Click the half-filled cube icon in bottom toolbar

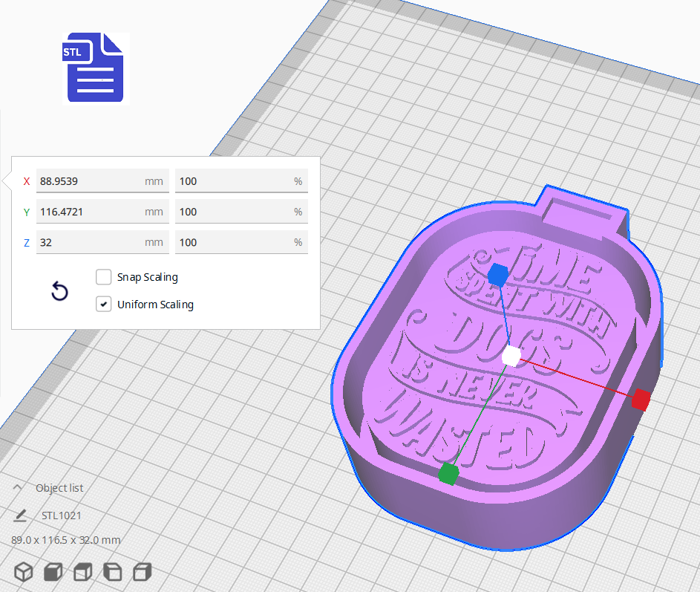pyautogui.click(x=82, y=572)
